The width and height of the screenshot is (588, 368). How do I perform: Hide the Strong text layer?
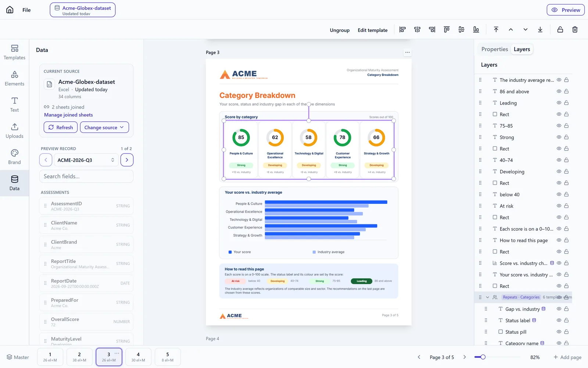click(x=559, y=137)
